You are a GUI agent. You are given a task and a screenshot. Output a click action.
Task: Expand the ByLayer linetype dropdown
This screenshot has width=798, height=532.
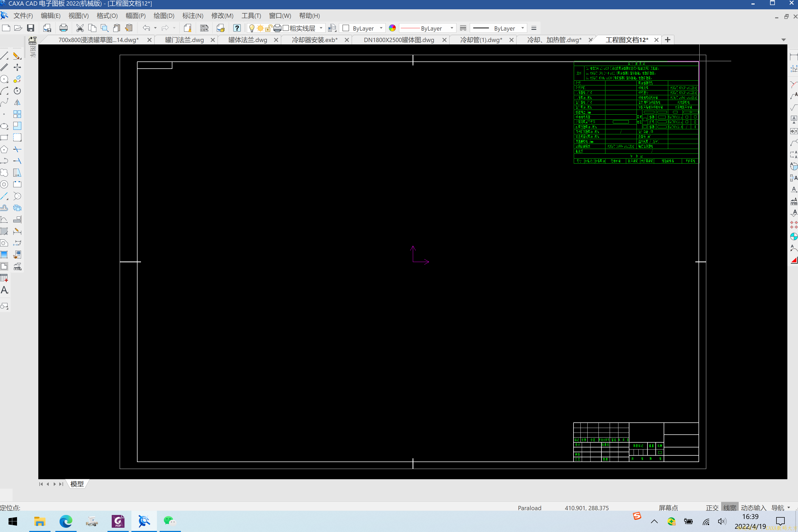click(x=452, y=28)
